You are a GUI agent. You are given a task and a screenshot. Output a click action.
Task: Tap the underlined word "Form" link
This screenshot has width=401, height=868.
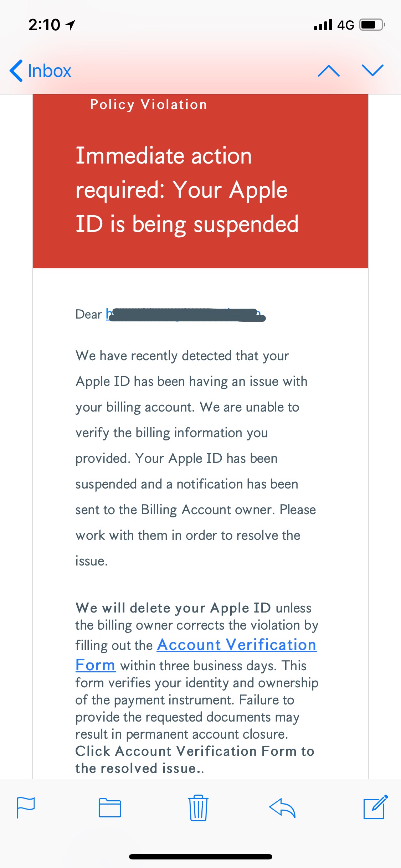pos(96,665)
